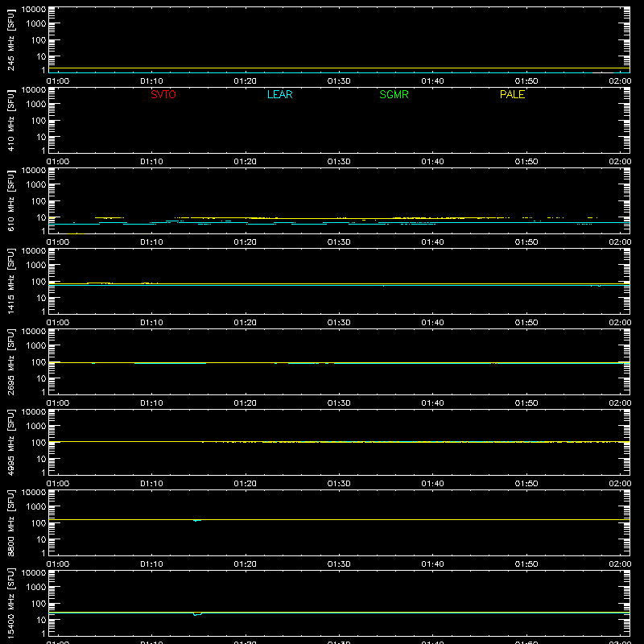
Task: Select the 1415 MHz [SFU] axis title
Action: point(10,281)
